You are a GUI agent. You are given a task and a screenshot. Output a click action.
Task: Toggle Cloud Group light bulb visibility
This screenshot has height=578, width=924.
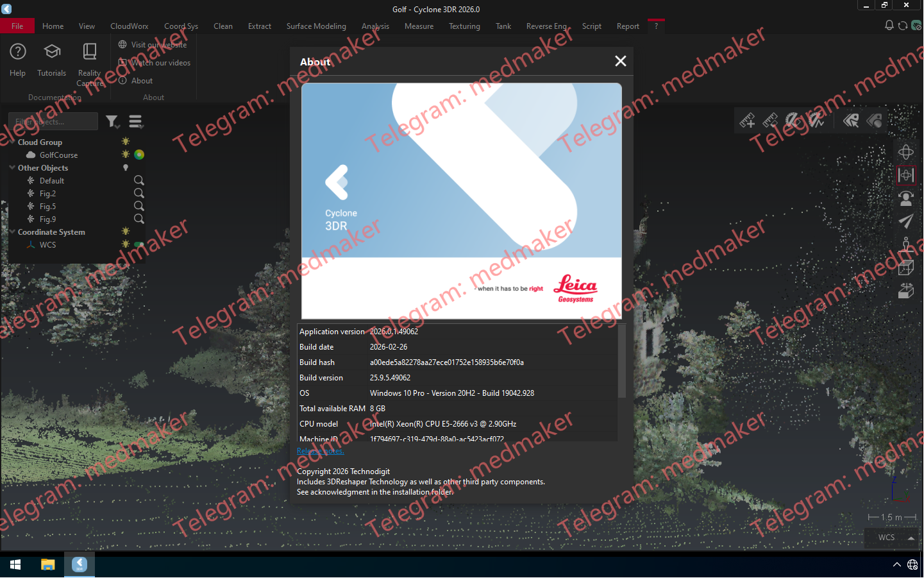[126, 141]
